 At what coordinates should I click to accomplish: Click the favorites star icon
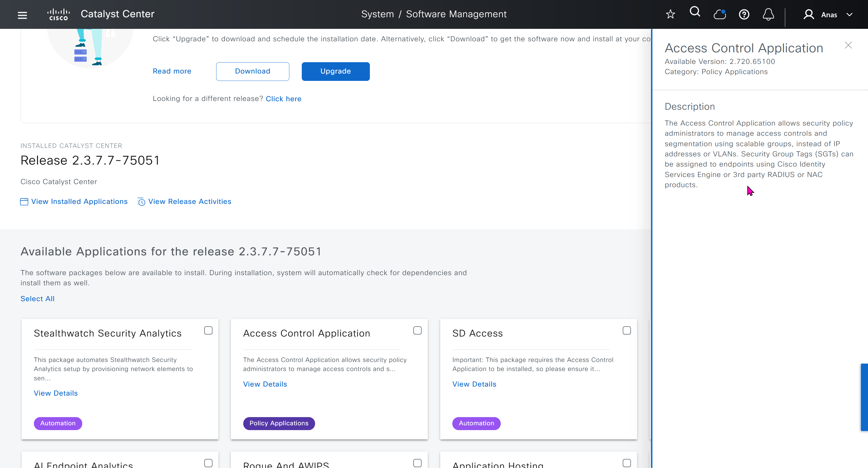coord(670,14)
